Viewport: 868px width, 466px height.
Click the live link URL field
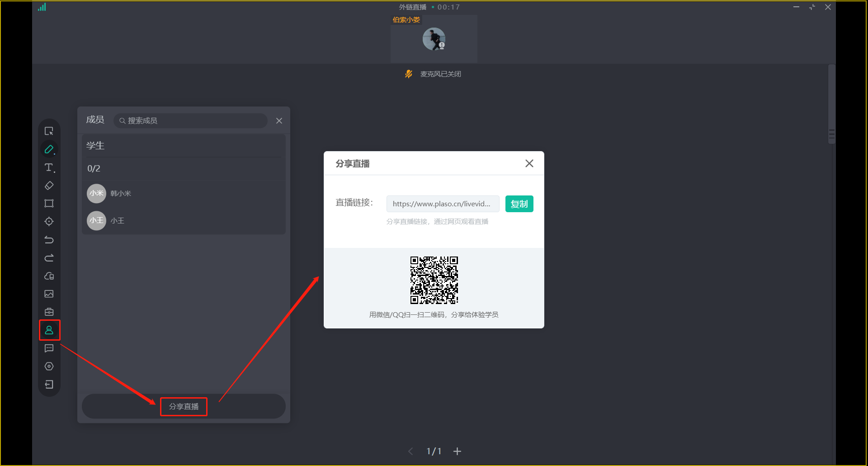(443, 204)
